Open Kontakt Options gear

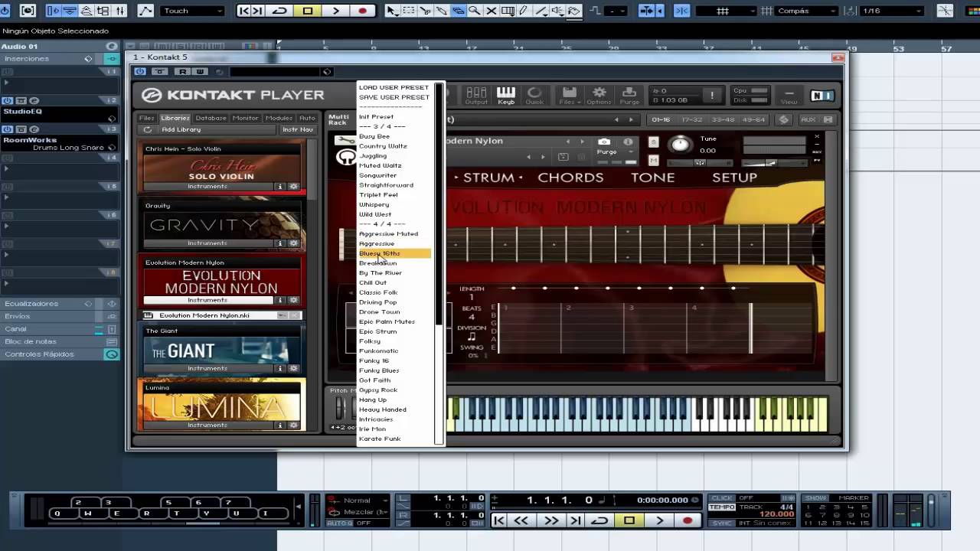click(x=599, y=95)
